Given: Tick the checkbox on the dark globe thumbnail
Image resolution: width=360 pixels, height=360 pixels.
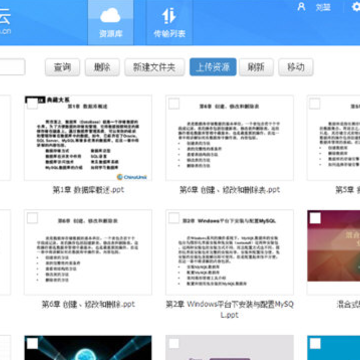Looking at the screenshot, I should (32, 343).
